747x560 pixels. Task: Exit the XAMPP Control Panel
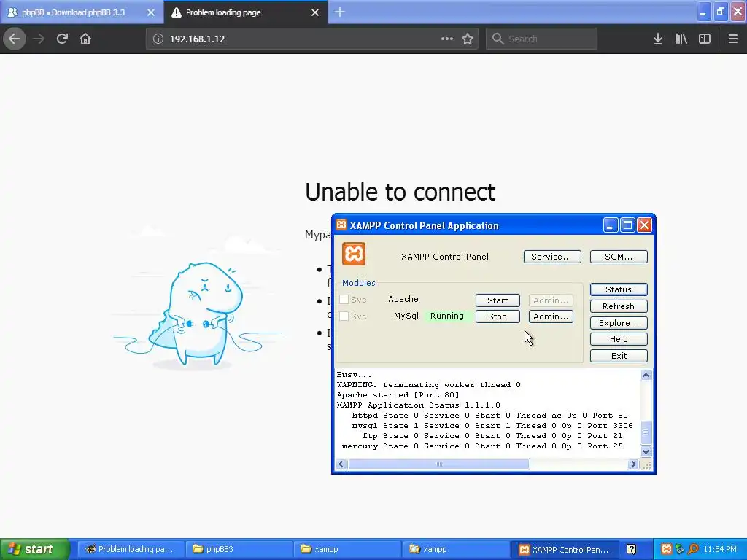pos(619,356)
